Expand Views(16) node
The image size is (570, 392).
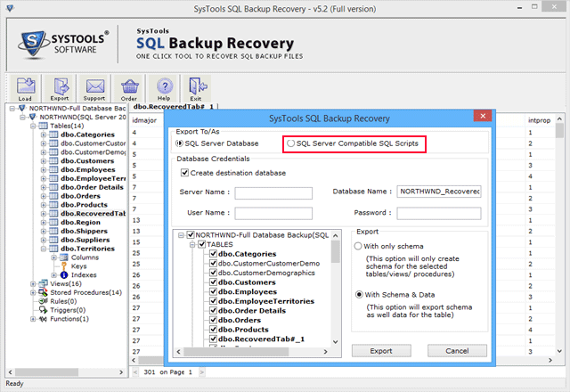[x=33, y=283]
